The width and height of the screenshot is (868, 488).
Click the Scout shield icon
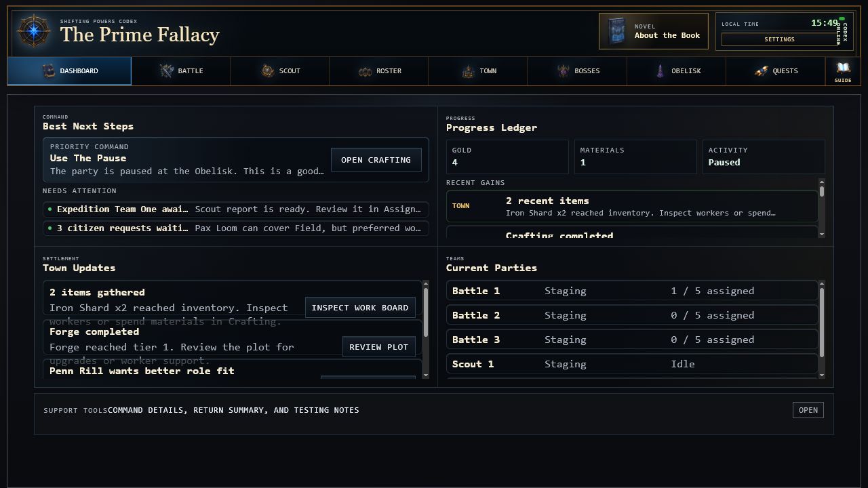tap(268, 70)
